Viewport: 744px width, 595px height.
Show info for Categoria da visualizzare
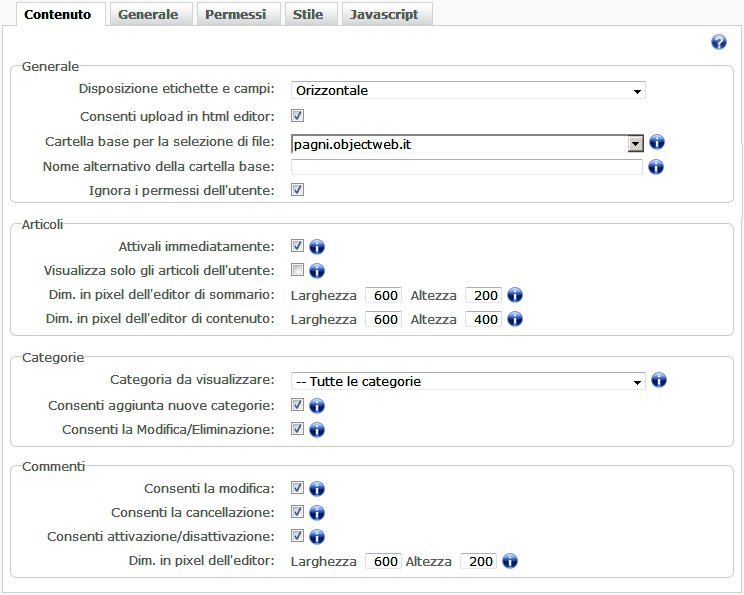[659, 380]
